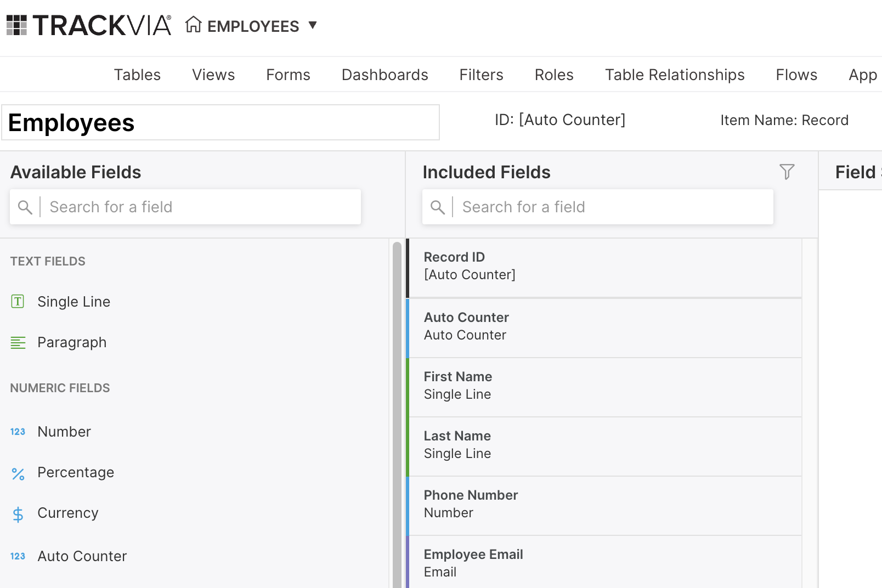
Task: Click the Available Fields search magnifier icon
Action: pos(25,207)
